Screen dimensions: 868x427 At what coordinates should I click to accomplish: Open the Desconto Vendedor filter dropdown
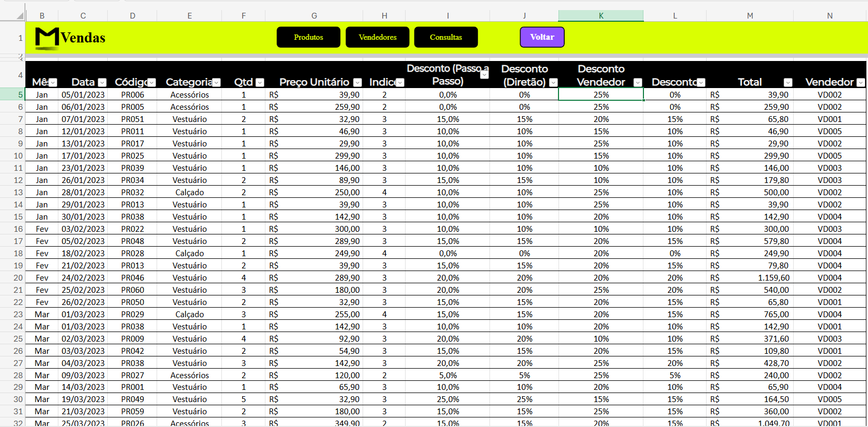click(x=638, y=82)
